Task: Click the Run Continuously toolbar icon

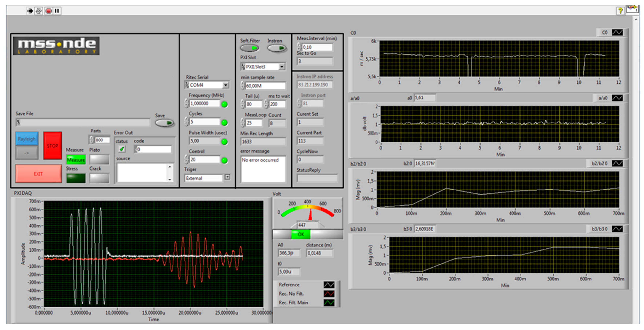Action: pyautogui.click(x=39, y=11)
